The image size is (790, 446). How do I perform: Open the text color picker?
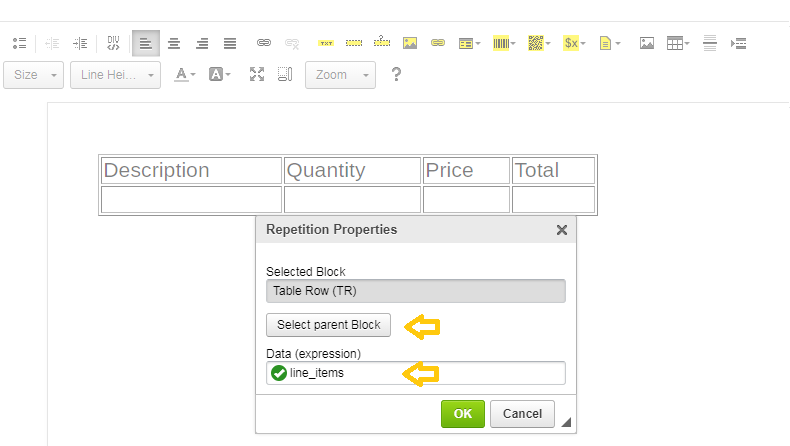184,74
